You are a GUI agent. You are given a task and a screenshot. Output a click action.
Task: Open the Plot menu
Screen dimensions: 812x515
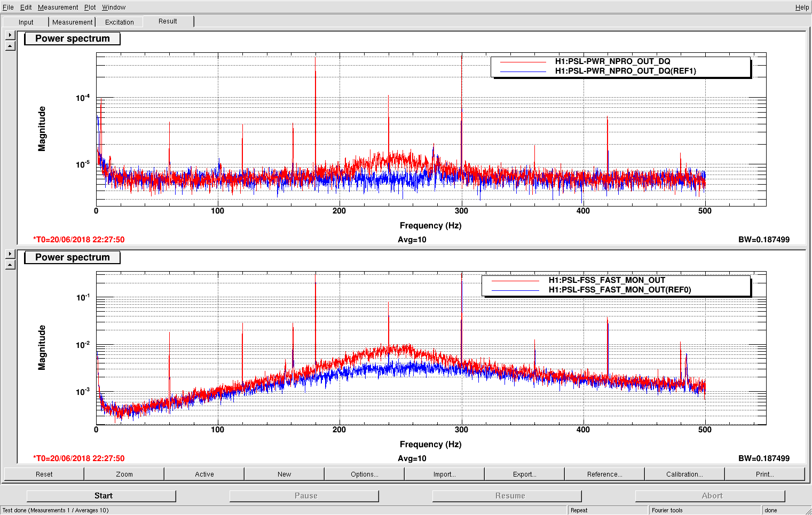pos(90,7)
